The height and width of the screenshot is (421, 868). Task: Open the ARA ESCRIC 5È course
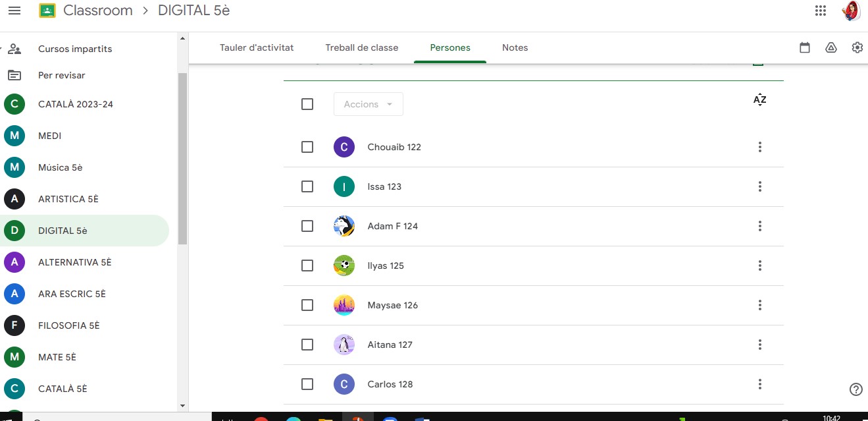tap(72, 294)
